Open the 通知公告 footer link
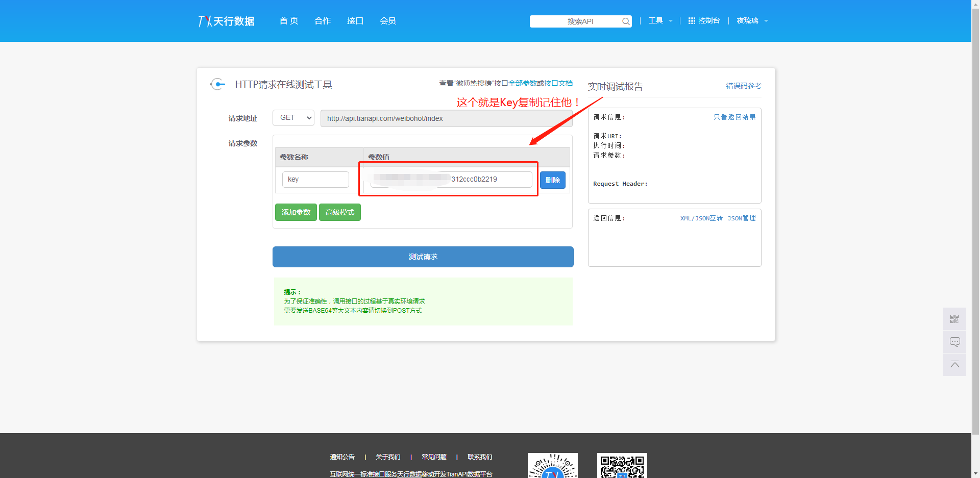The width and height of the screenshot is (980, 478). point(342,457)
